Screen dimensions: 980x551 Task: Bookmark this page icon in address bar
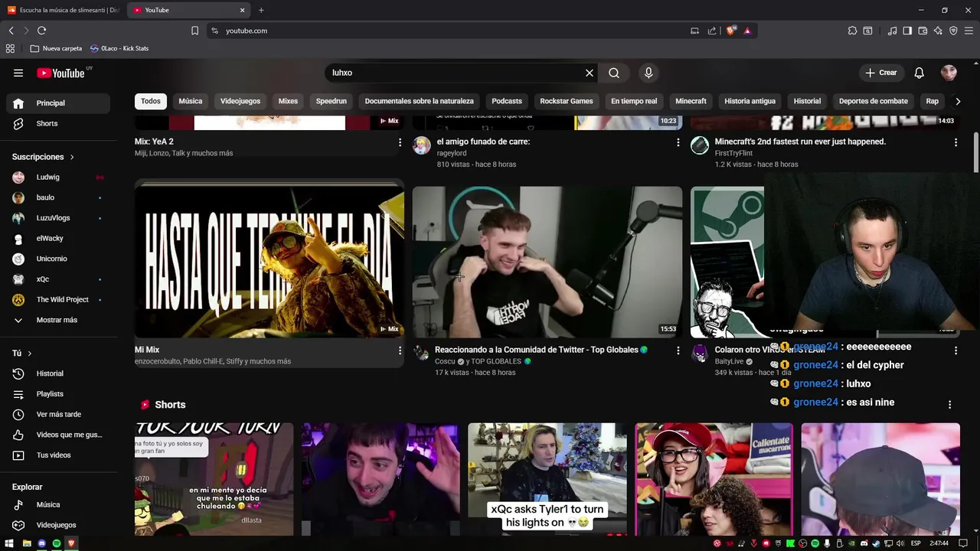click(194, 31)
